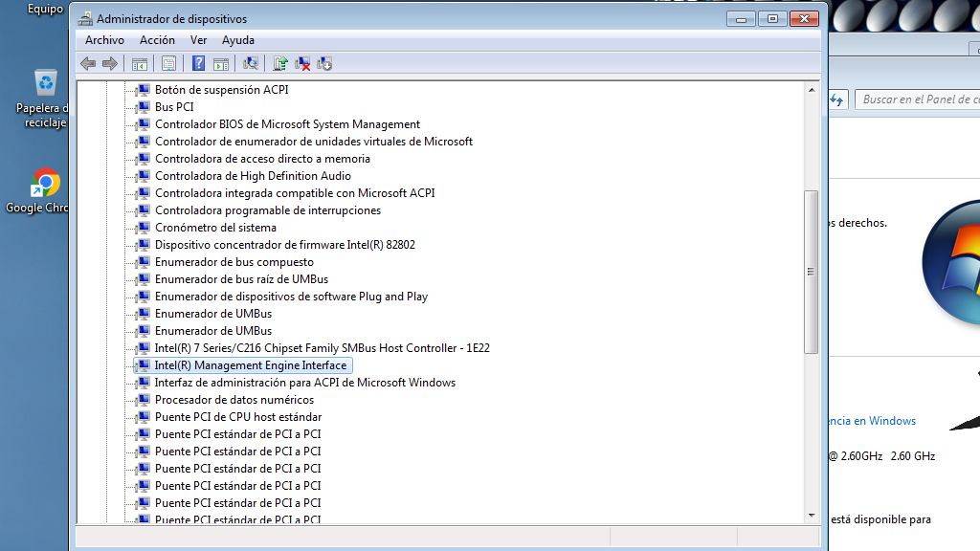Minimize the Administrador de dispositivos window
The image size is (980, 551).
pyautogui.click(x=741, y=19)
